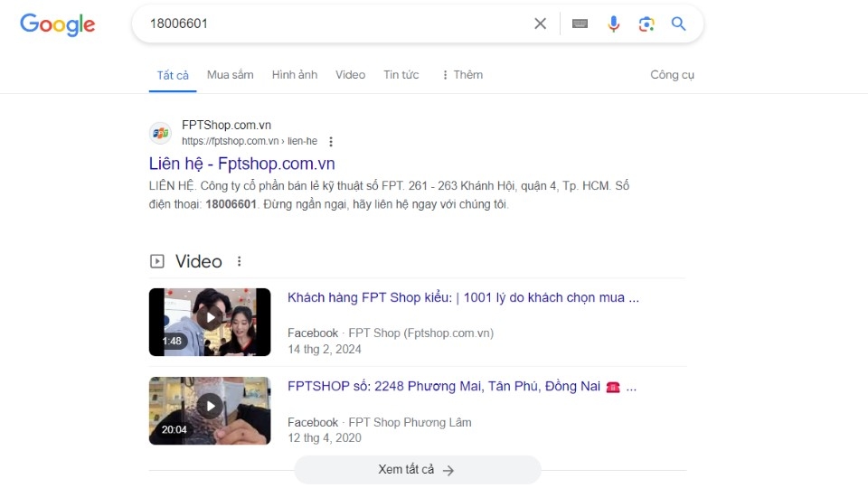Click Xem tất cả button
This screenshot has width=868, height=488.
[x=418, y=470]
